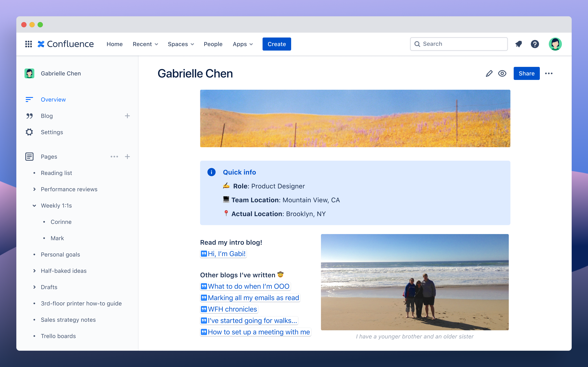
Task: Go to Home in the navigation bar
Action: [x=115, y=44]
